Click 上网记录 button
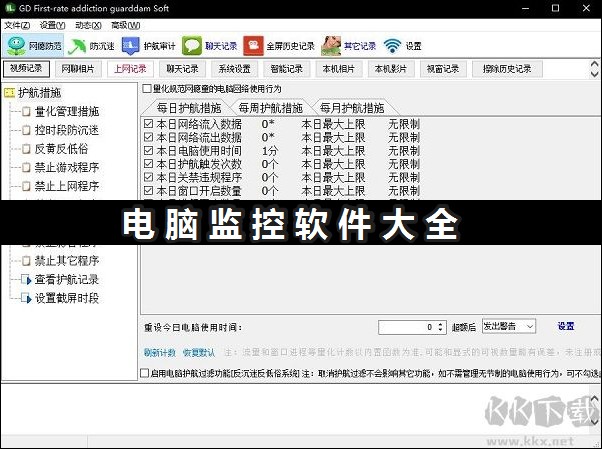602x449 pixels. click(130, 69)
